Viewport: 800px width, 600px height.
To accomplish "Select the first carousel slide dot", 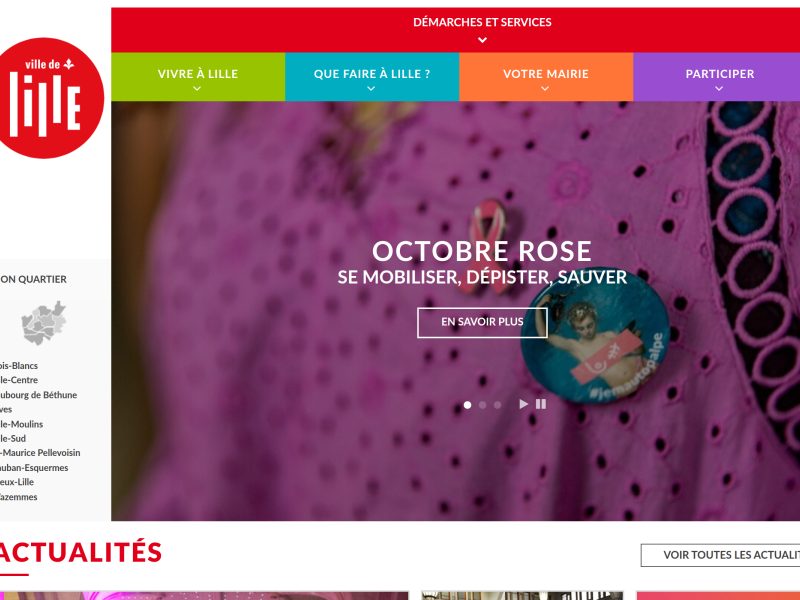I will click(467, 405).
